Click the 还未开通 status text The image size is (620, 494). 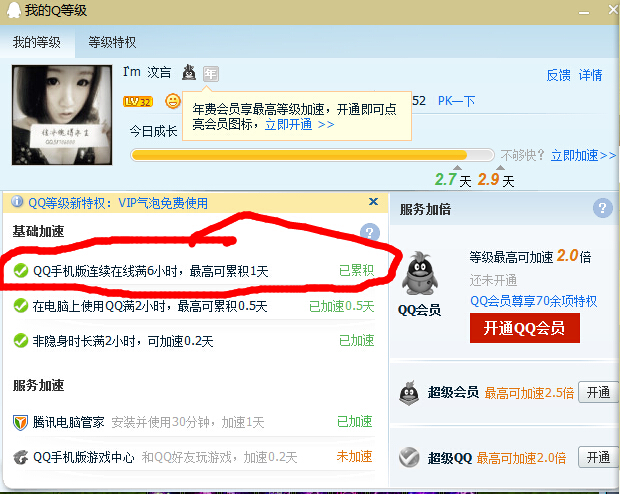(x=493, y=280)
